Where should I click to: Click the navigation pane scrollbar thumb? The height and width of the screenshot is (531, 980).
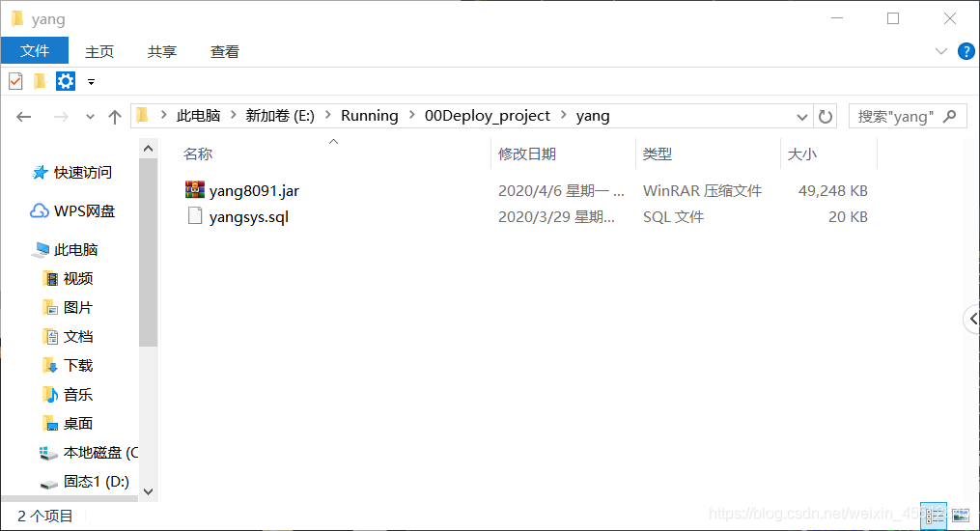pos(148,252)
